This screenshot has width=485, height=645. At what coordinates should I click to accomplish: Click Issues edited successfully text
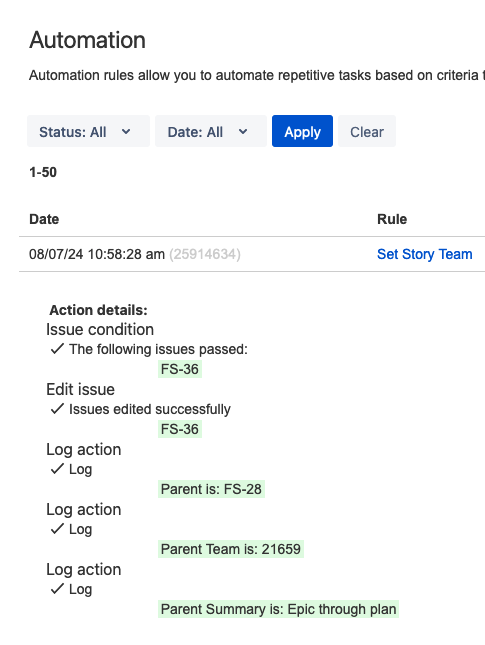coord(150,409)
